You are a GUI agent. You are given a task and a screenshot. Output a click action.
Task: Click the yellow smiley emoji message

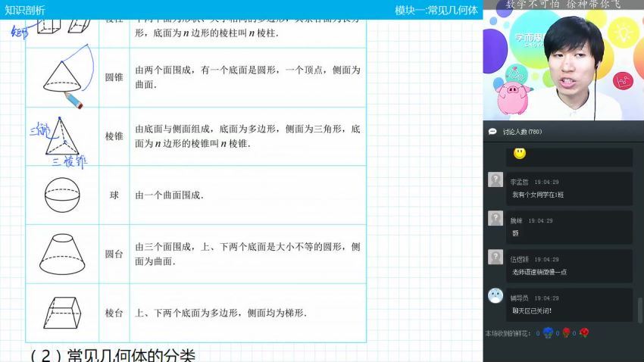click(520, 154)
